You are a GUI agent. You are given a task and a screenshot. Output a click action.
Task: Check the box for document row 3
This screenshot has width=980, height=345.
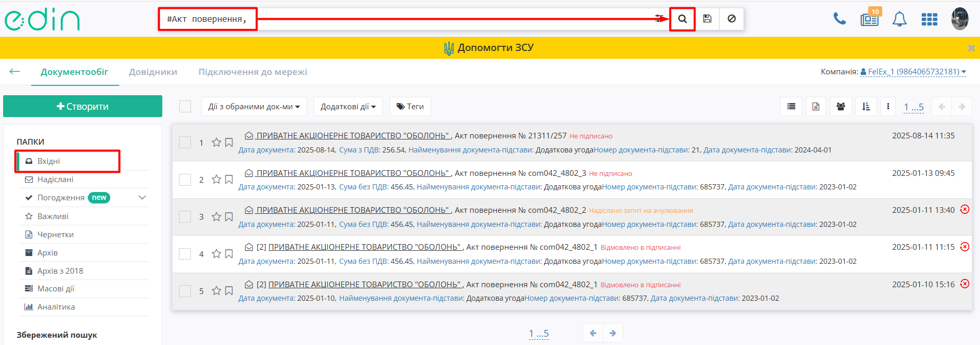pos(185,216)
